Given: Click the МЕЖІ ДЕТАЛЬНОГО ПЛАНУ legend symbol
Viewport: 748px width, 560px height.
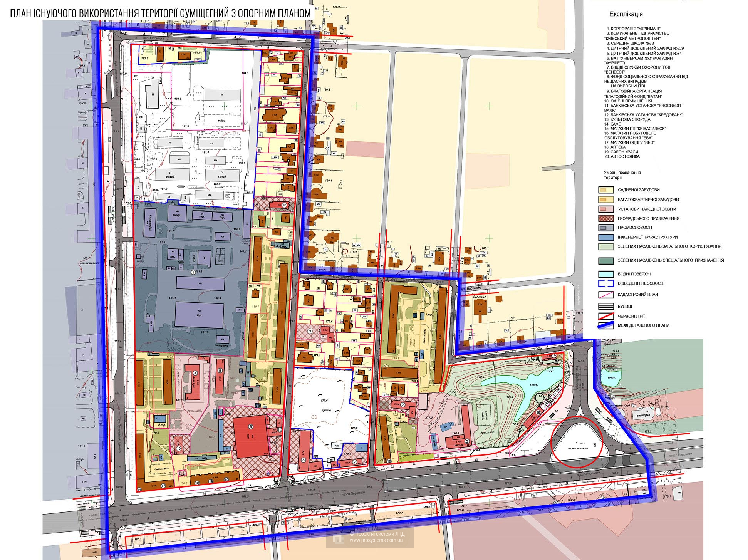Looking at the screenshot, I should [606, 326].
